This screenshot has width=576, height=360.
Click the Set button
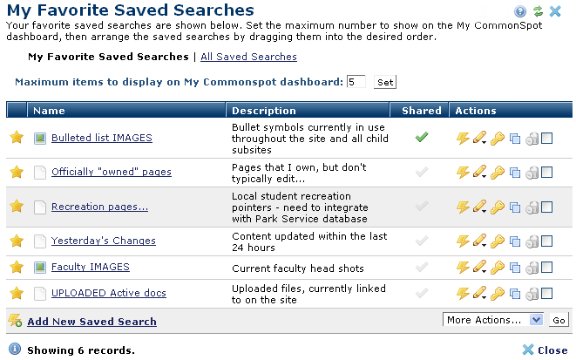[x=385, y=82]
